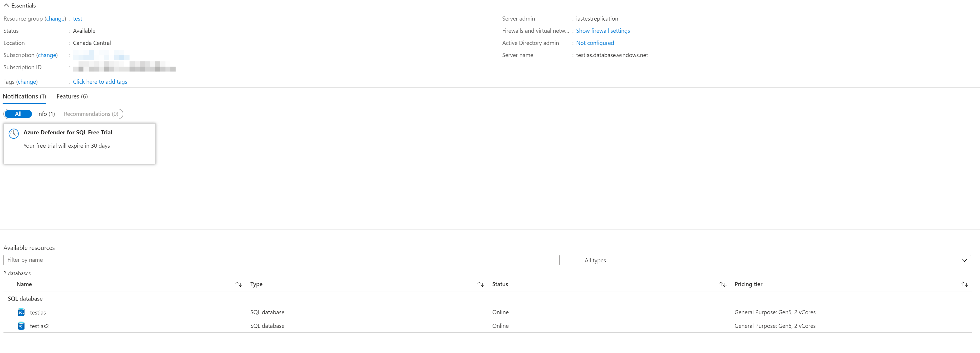
Task: Sort by Name column arrows
Action: tap(238, 285)
